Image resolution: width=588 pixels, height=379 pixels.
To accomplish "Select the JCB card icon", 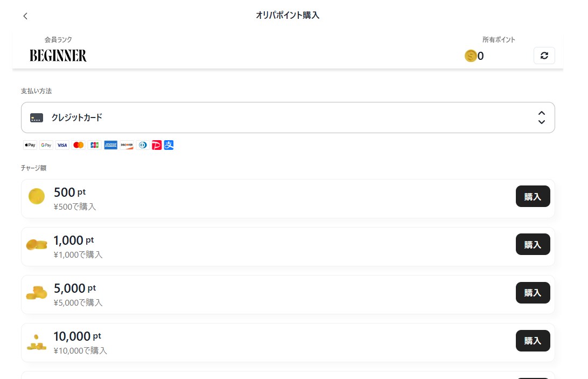I will point(94,145).
